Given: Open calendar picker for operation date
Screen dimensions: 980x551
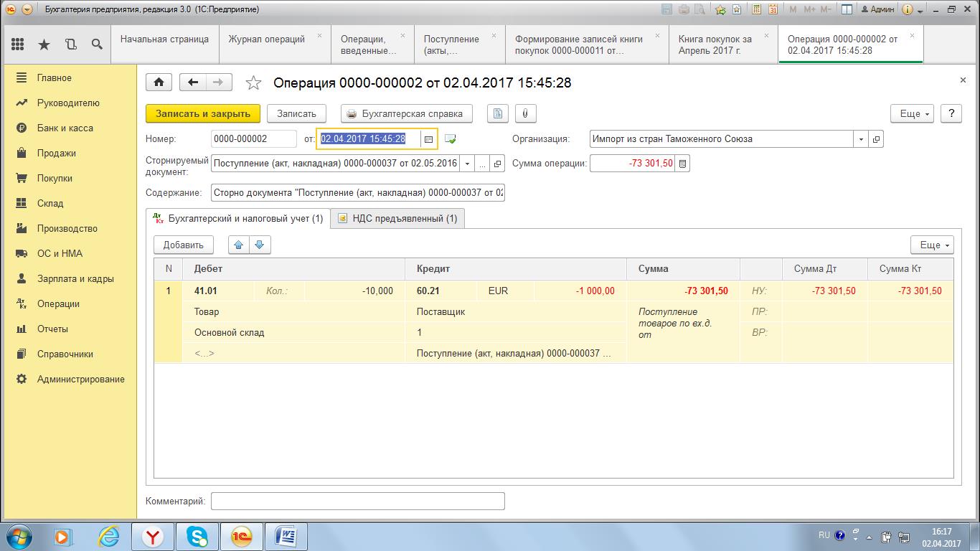Looking at the screenshot, I should (428, 139).
